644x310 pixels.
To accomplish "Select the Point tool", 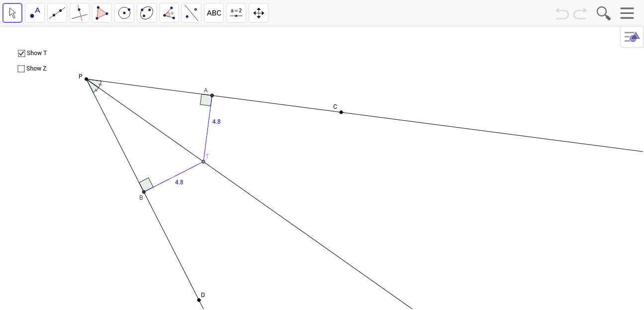I will point(35,13).
